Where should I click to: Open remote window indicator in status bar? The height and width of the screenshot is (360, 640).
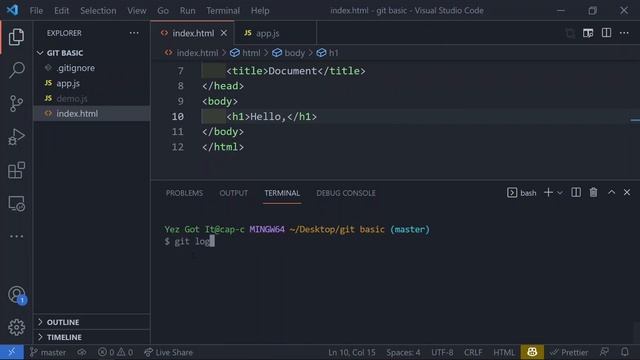click(11, 352)
